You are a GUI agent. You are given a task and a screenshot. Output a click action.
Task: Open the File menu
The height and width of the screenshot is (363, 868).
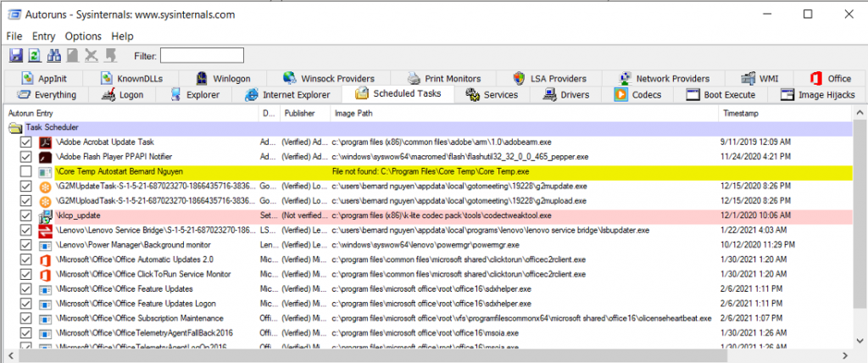click(14, 36)
